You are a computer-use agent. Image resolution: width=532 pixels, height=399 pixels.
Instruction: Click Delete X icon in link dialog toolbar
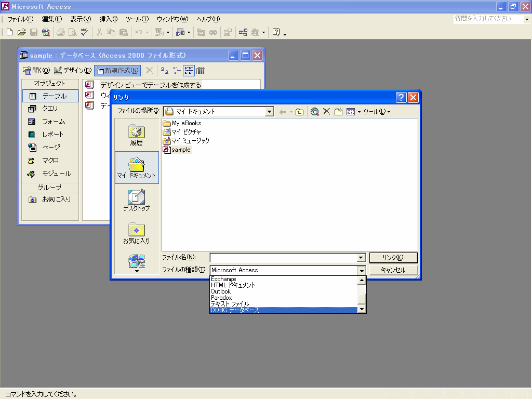tap(326, 111)
